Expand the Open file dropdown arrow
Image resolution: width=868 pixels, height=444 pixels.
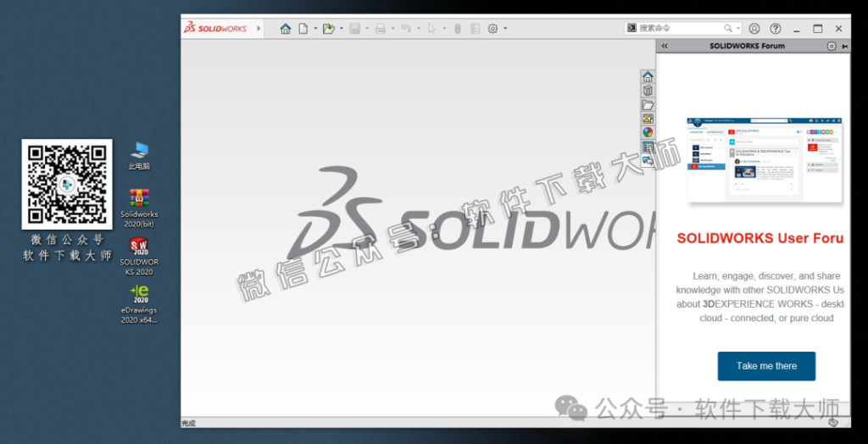341,29
